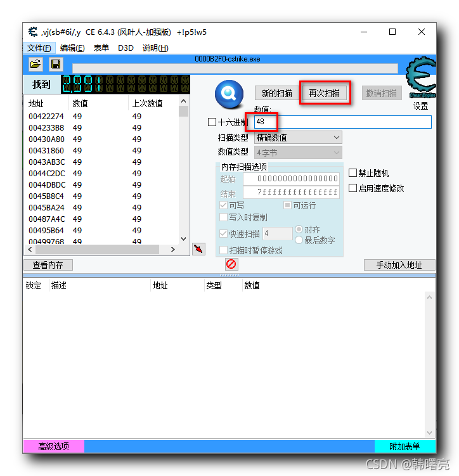Click the 查看内存 button
The height and width of the screenshot is (476, 459).
(x=48, y=265)
